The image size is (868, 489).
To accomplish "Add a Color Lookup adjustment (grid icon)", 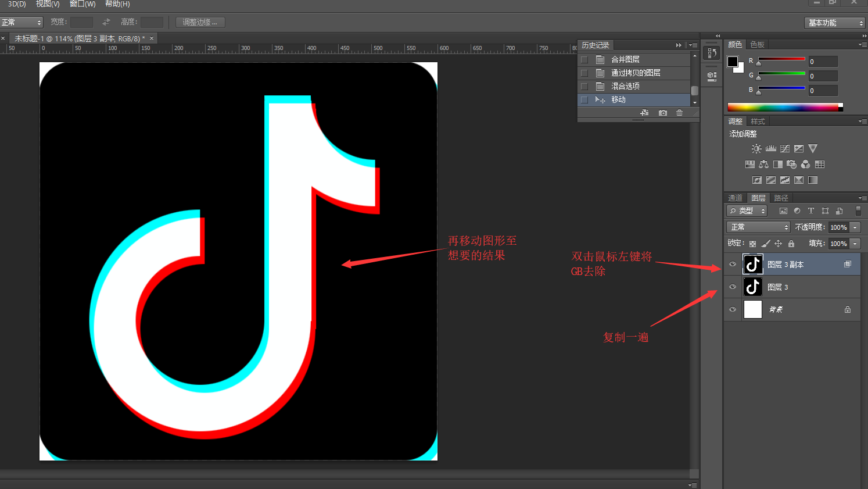I will pyautogui.click(x=820, y=165).
